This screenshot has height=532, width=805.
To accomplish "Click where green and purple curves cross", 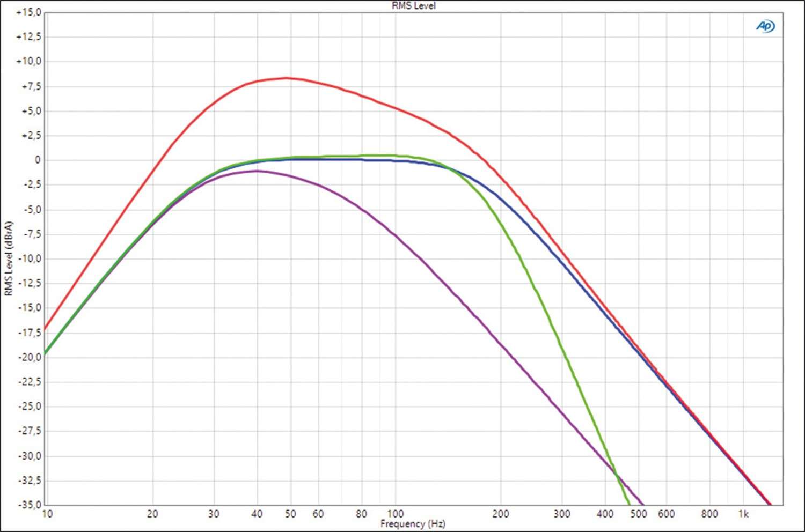I will [x=617, y=474].
